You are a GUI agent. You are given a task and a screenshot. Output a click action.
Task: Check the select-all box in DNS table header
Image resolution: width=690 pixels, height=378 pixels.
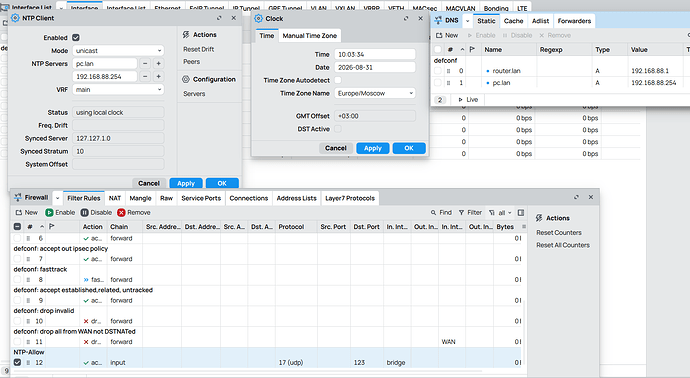point(437,49)
